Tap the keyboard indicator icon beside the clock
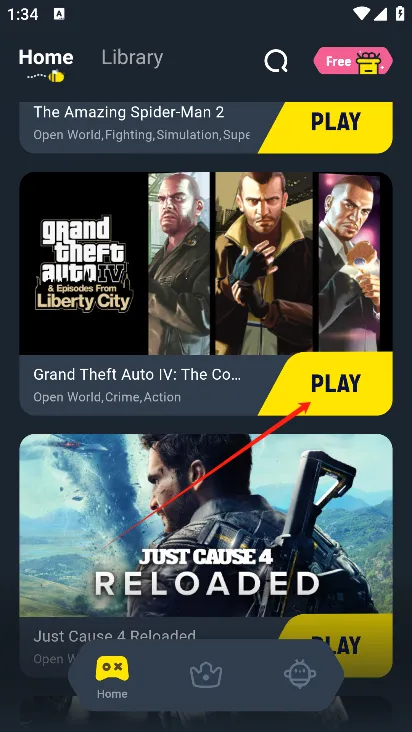Screen dimensions: 412x732 [x=59, y=14]
